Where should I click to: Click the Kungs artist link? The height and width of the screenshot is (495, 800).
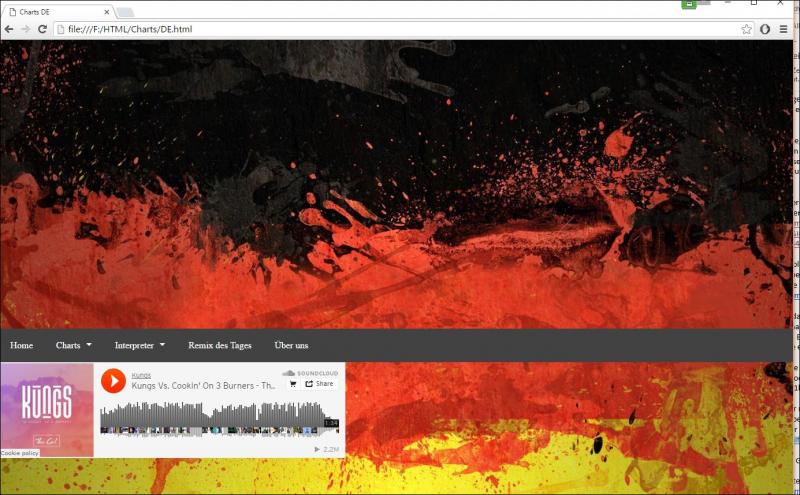141,375
